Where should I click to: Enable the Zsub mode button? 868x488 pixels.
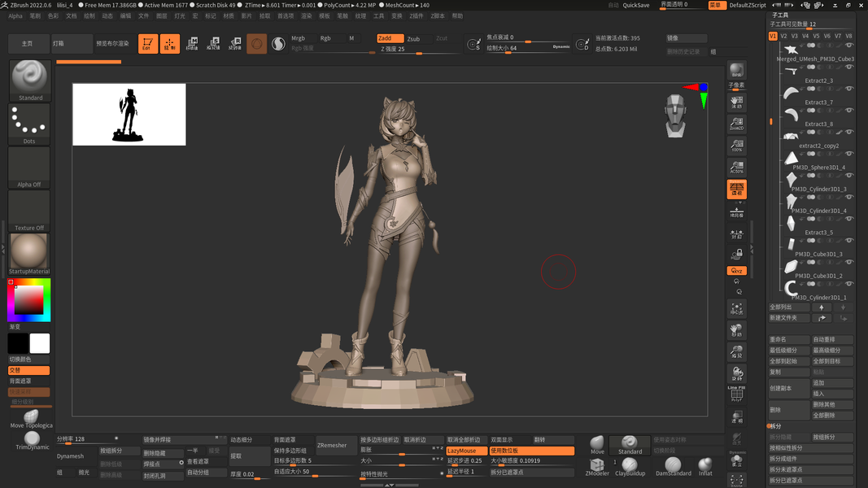(x=418, y=39)
